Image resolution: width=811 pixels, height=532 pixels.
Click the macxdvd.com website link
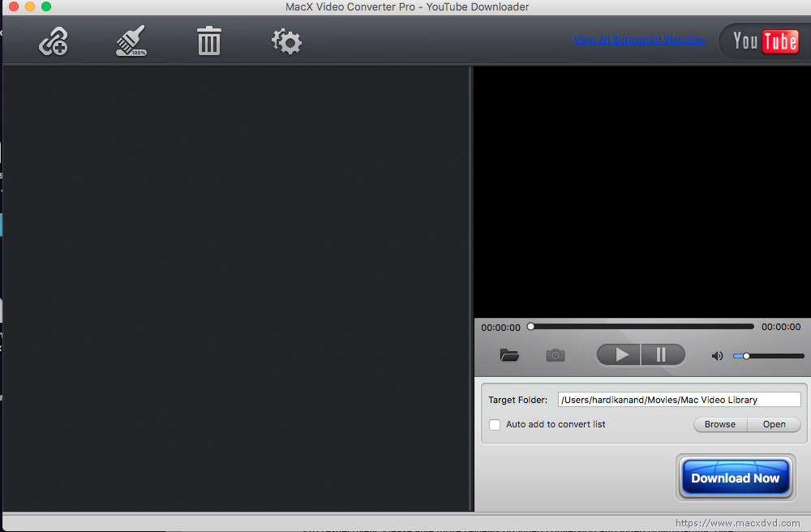tap(737, 523)
